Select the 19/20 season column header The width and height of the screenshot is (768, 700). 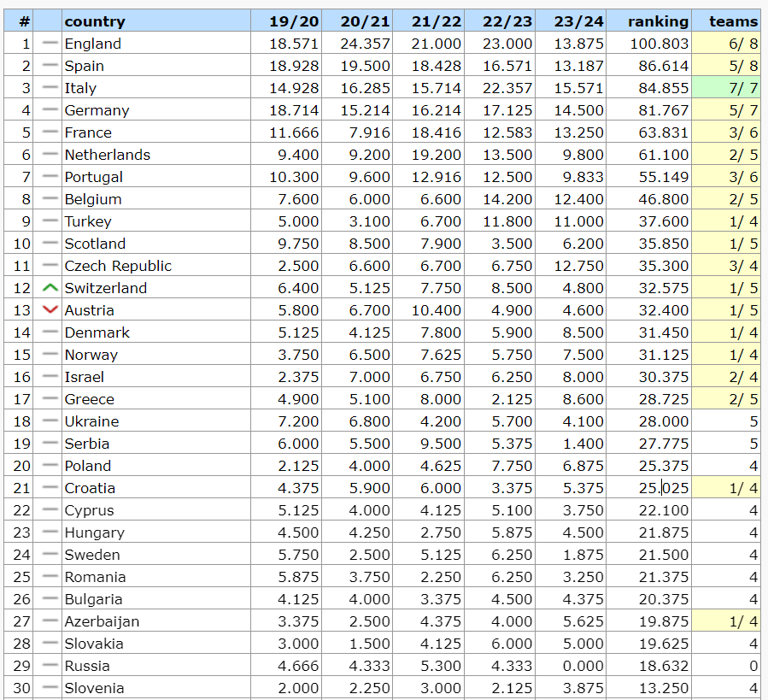tap(294, 21)
